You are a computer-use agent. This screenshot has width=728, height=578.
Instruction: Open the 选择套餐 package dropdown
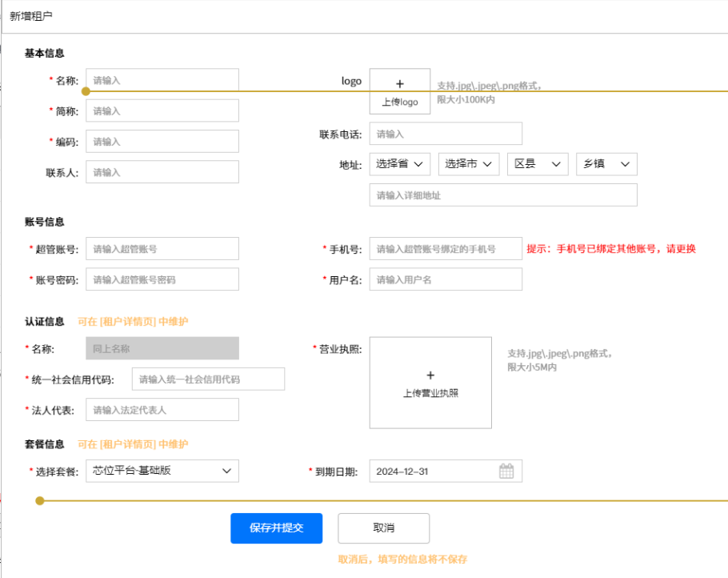[x=162, y=471]
